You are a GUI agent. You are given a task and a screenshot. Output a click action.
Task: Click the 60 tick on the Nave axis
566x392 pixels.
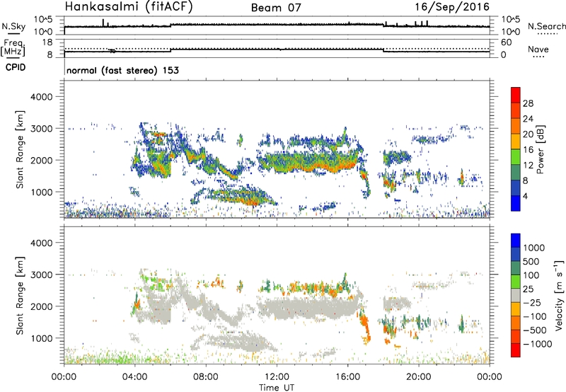(x=506, y=42)
